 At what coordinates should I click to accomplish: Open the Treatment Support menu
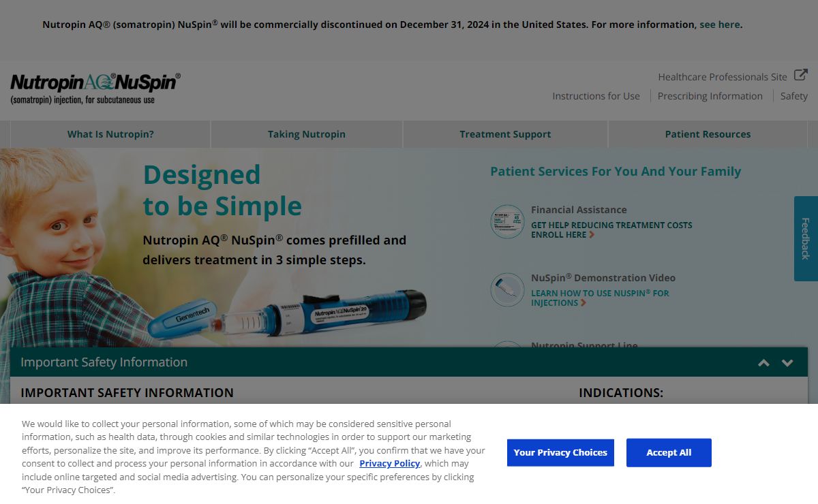[505, 134]
